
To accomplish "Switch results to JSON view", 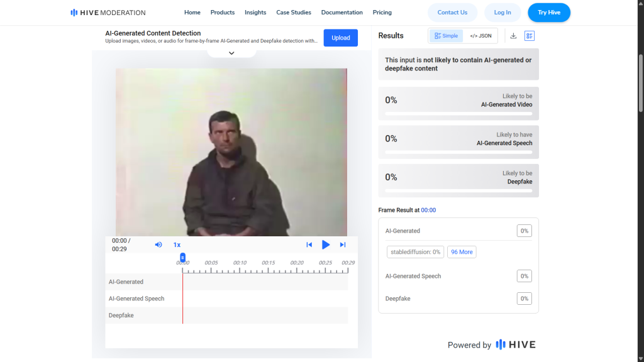I will click(480, 36).
